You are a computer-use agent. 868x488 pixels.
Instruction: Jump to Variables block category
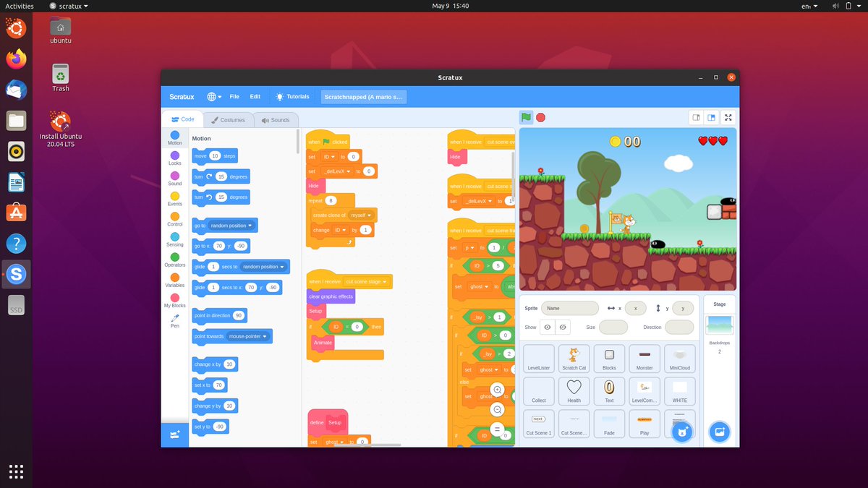click(x=175, y=279)
